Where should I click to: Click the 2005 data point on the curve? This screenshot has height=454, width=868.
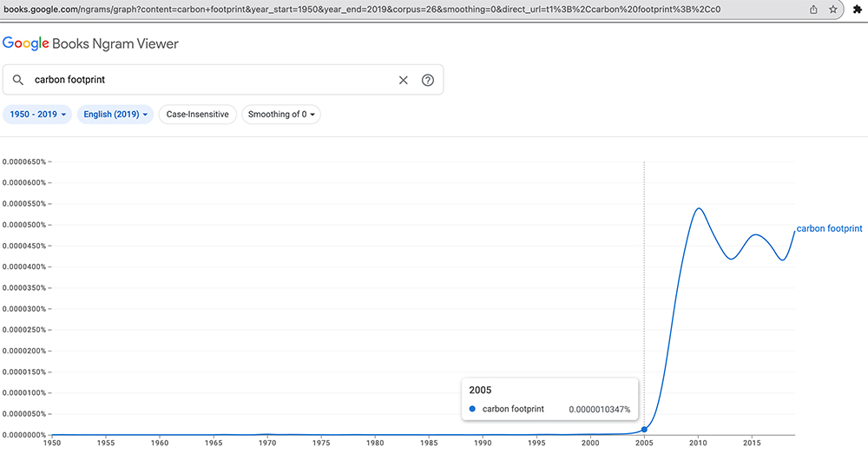coord(644,430)
